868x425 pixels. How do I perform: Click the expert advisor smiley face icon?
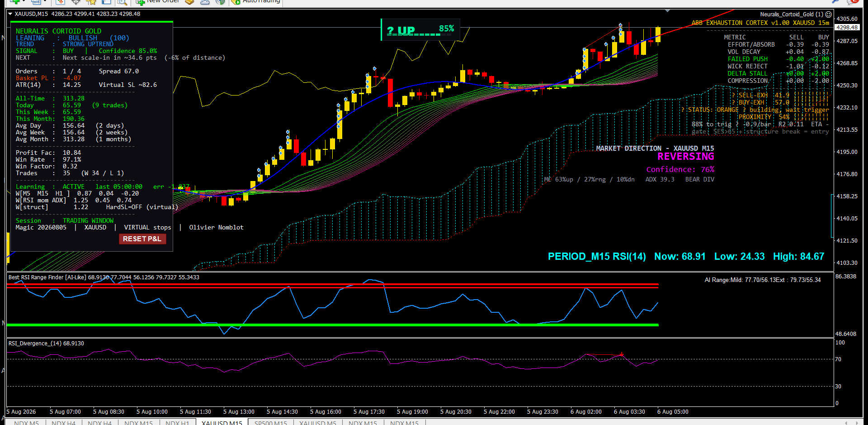(x=829, y=14)
